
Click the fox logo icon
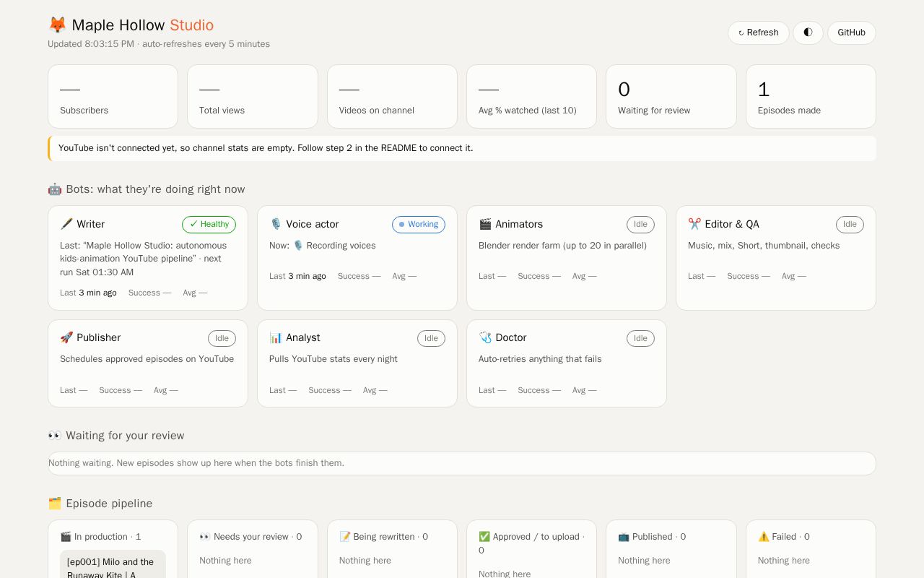[57, 25]
